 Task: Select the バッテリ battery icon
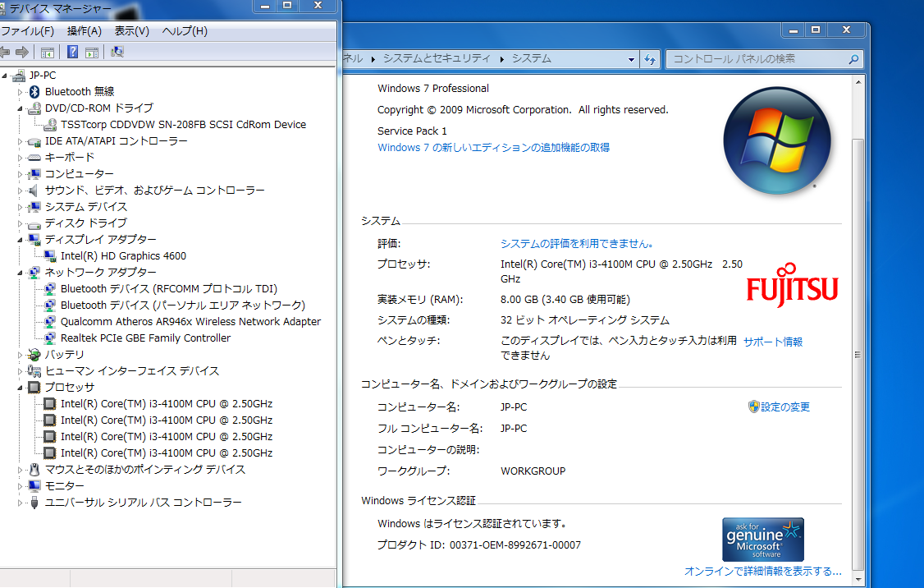(x=34, y=355)
